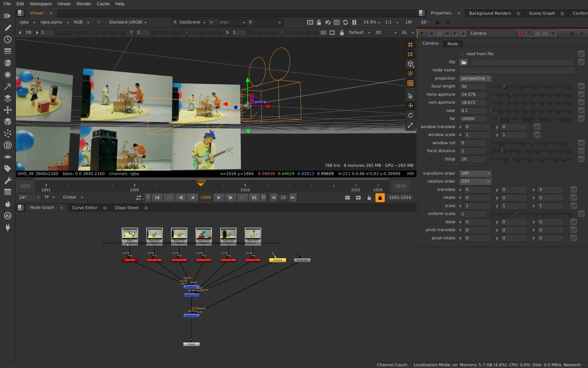This screenshot has width=588, height=368.
Task: Open the Particles nodes dots icon
Action: (8, 134)
